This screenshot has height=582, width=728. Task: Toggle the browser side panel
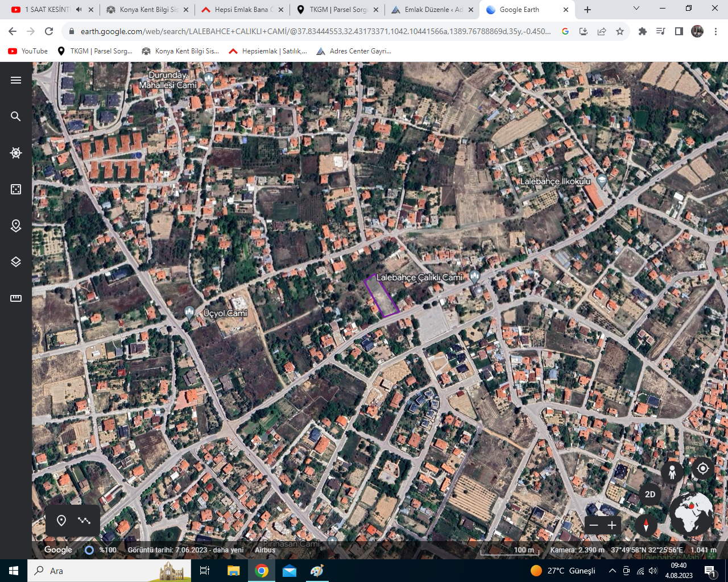tap(679, 31)
